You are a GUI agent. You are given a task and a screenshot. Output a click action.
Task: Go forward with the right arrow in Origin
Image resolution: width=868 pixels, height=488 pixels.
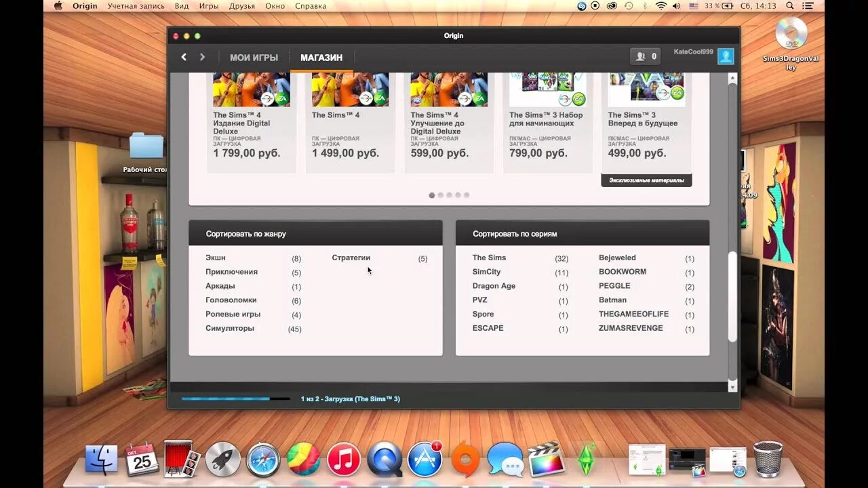click(202, 57)
